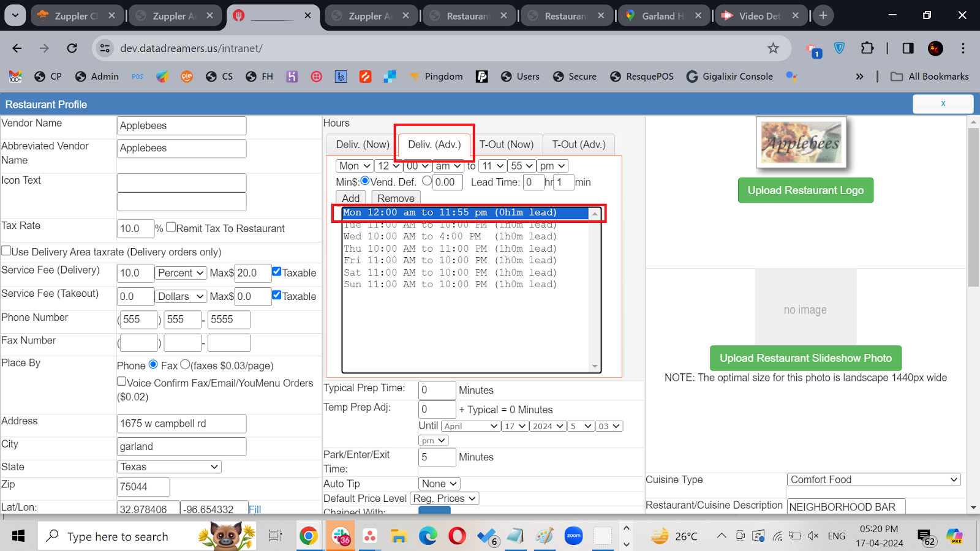Open the CP bookmark
The height and width of the screenshot is (551, 980).
48,77
